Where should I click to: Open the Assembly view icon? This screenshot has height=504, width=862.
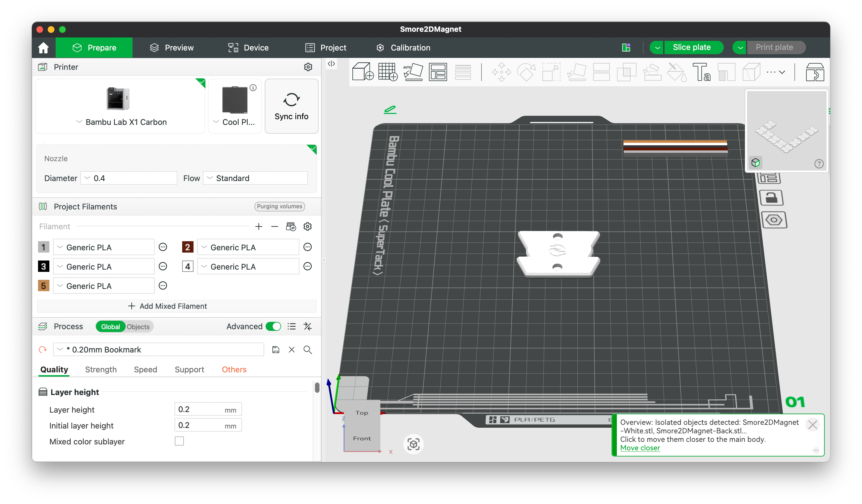815,72
